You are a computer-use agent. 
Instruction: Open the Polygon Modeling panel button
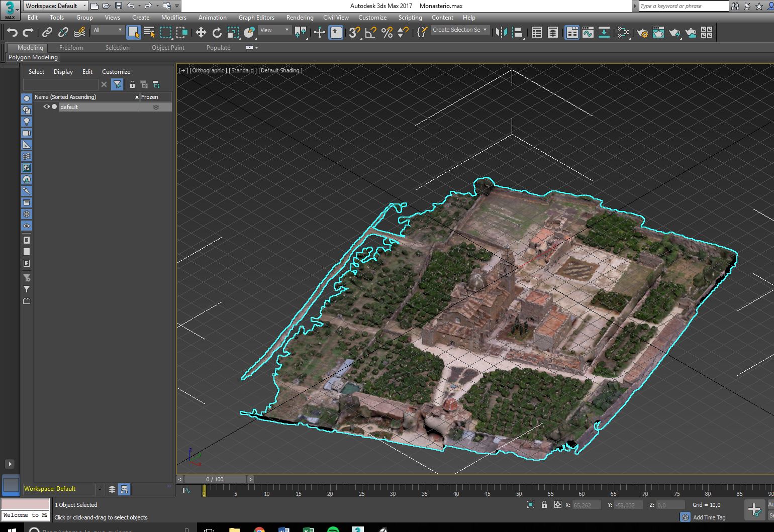33,57
